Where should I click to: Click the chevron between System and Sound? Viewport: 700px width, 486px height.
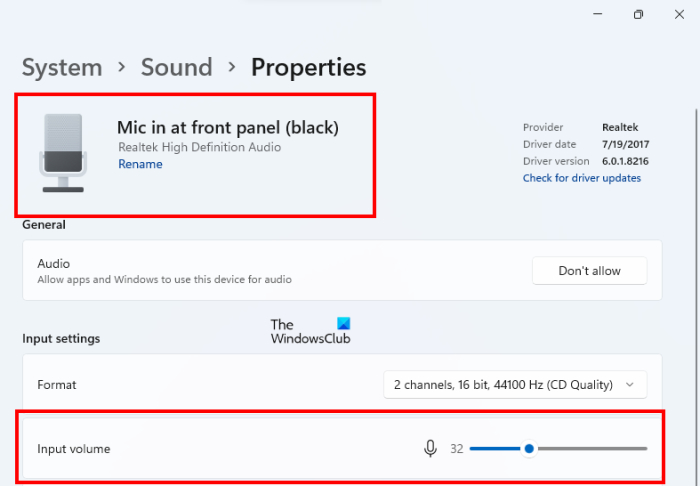point(121,68)
